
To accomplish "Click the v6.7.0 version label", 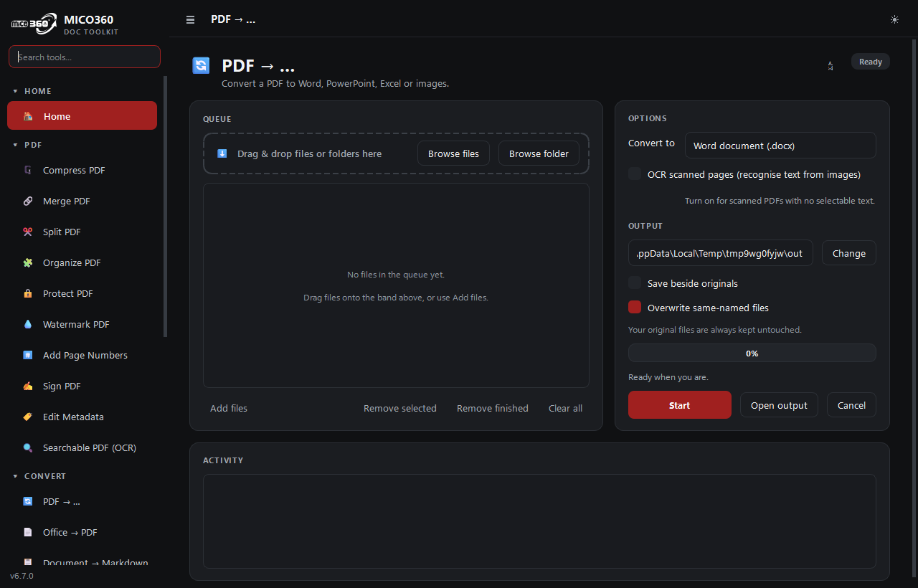I will [x=22, y=575].
